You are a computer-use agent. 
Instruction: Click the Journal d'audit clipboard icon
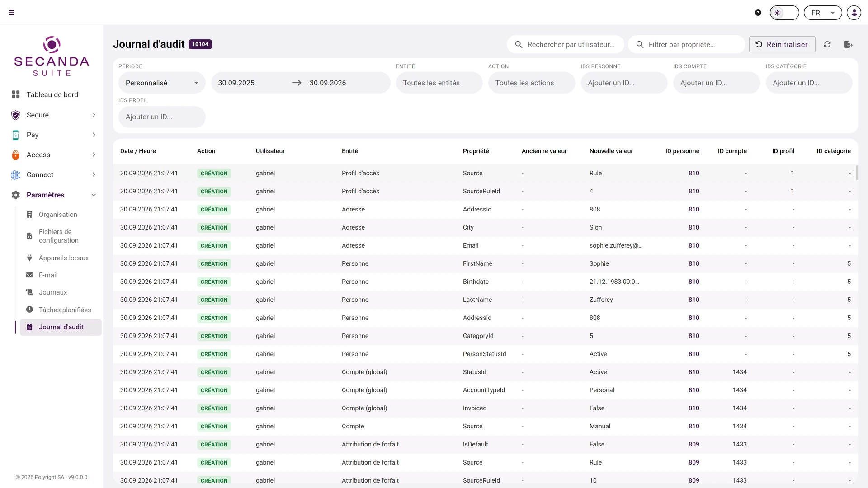click(29, 327)
